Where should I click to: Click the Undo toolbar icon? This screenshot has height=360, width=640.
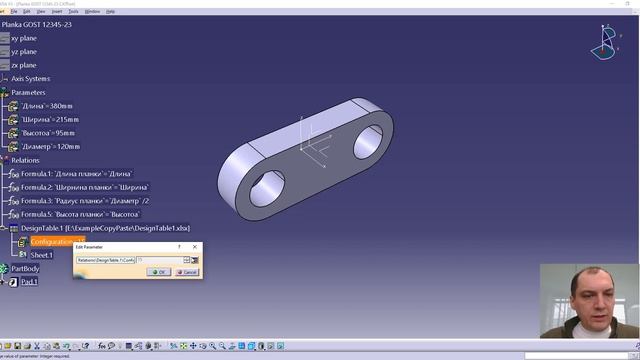66,346
